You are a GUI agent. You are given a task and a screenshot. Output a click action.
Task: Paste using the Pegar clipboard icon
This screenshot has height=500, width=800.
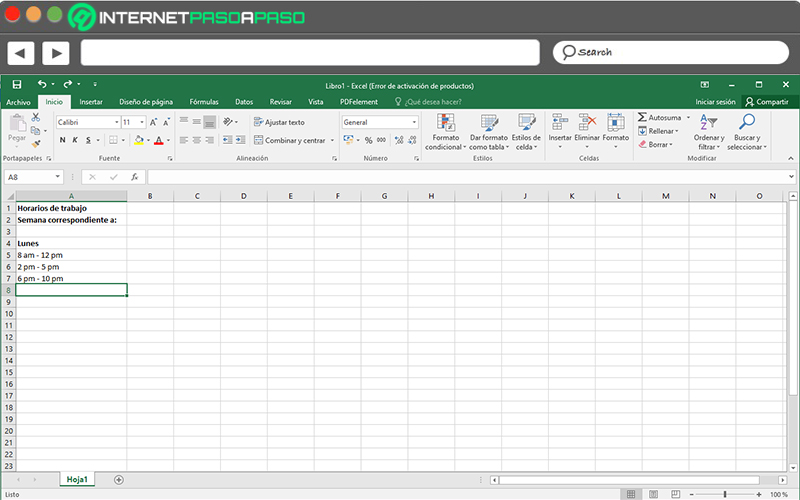coord(17,123)
